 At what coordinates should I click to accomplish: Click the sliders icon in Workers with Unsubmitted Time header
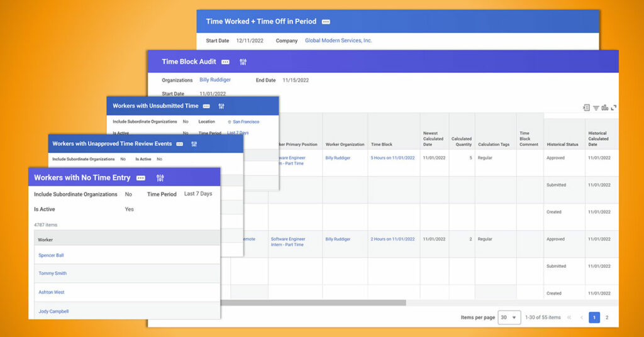pyautogui.click(x=221, y=106)
